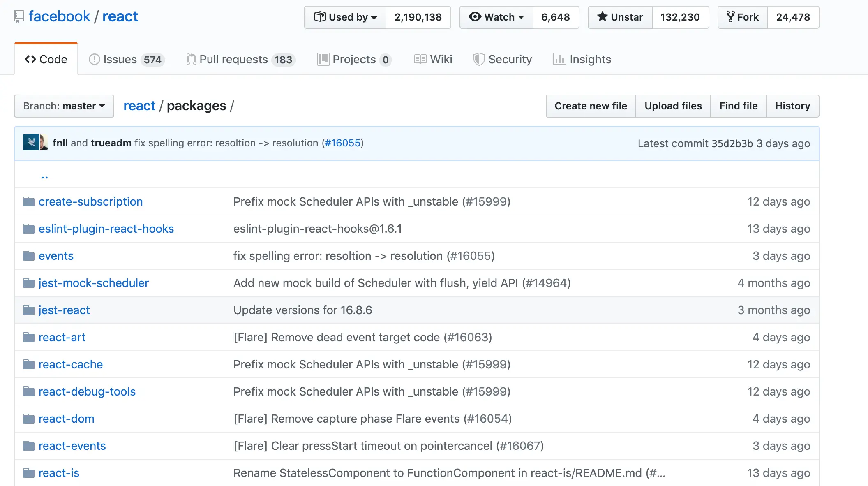Click the folder icon beside create-subscription
Screen dimensions: 868x486
click(x=29, y=201)
